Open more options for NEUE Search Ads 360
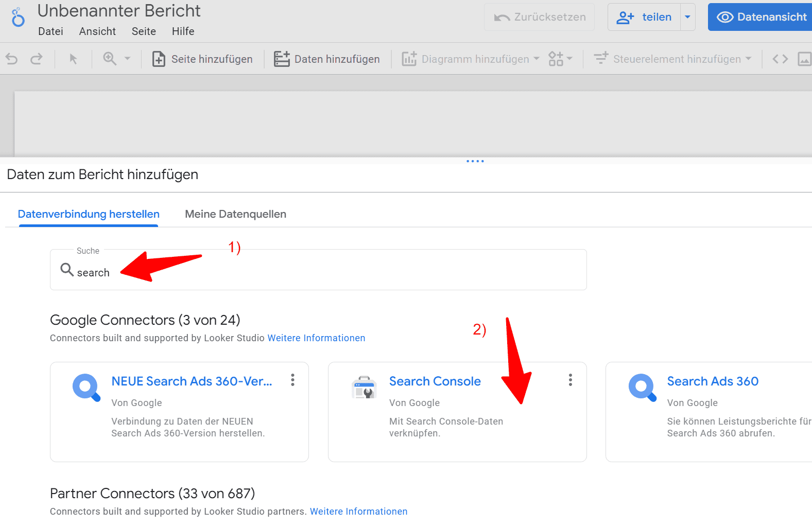 [292, 380]
